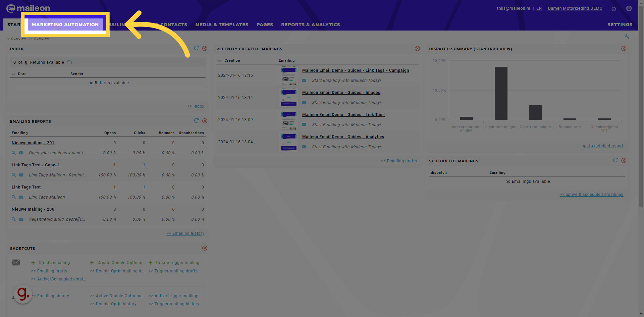
Task: Open the Emailing history link under reports
Action: [185, 233]
